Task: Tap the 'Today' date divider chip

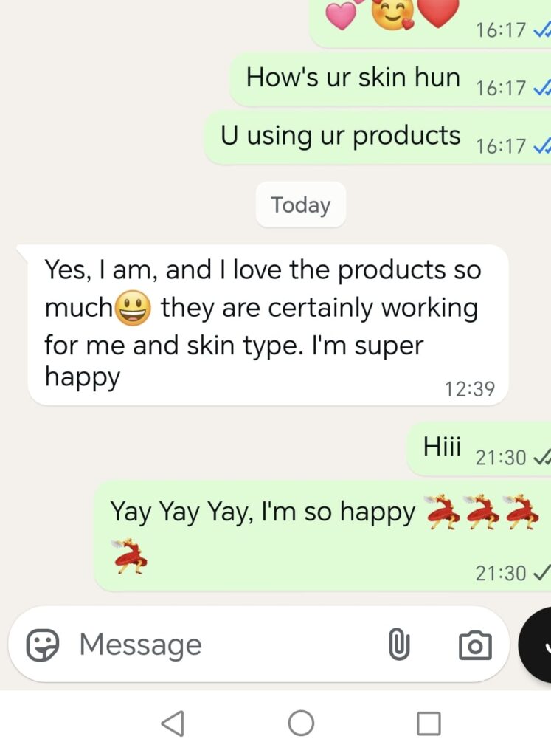Action: coord(301,205)
